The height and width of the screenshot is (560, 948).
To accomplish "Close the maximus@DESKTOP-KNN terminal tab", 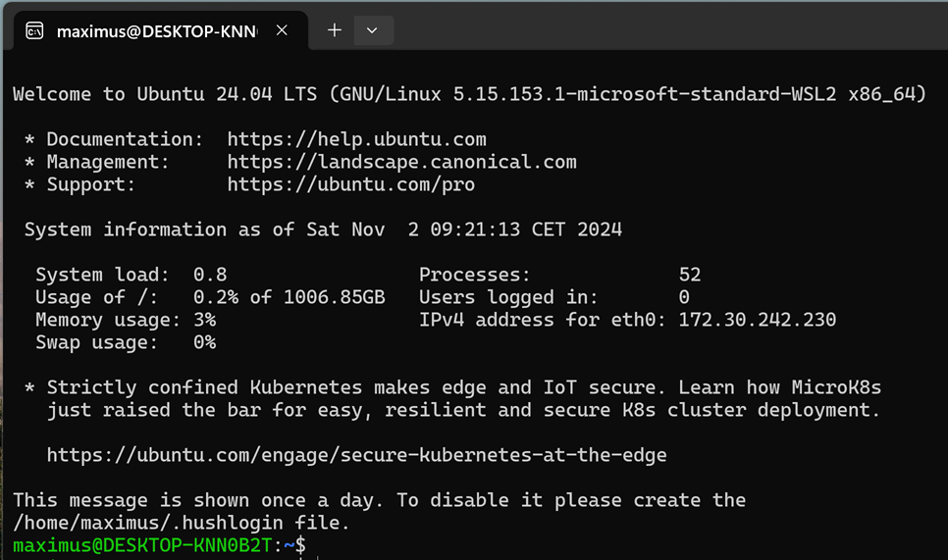I will click(x=282, y=30).
